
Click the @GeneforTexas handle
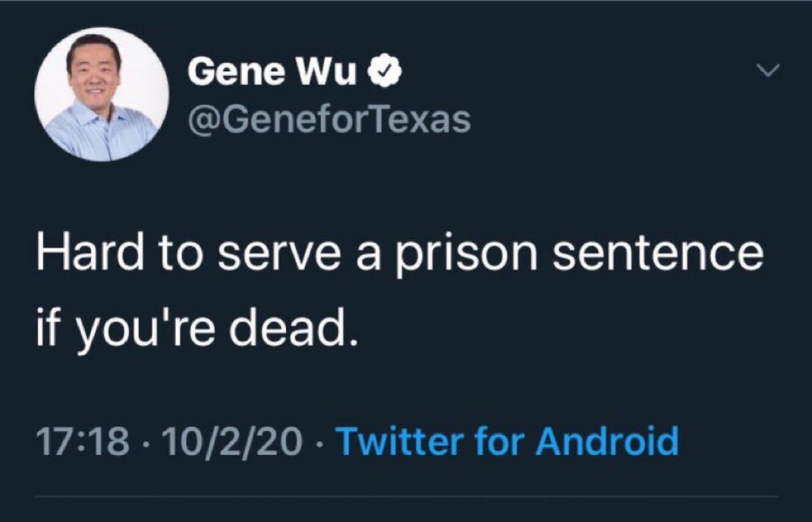(328, 118)
